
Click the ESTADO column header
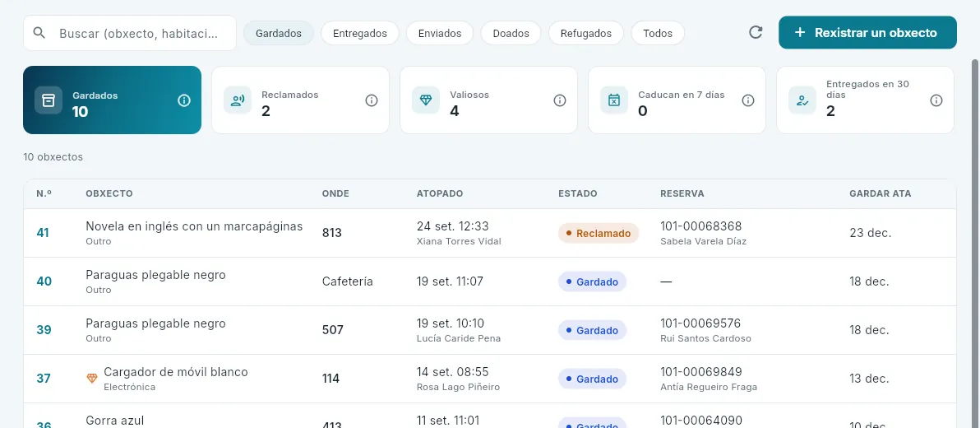click(577, 194)
